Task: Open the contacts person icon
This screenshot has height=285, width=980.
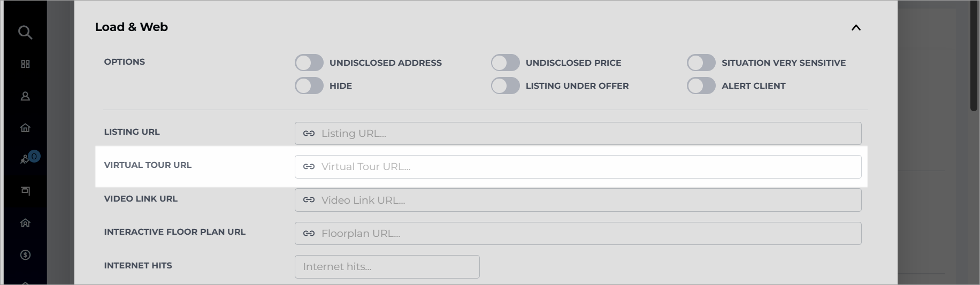Action: [x=25, y=96]
